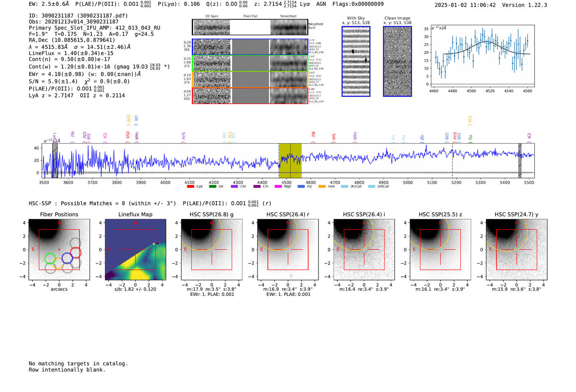Open the Lineflux Map panel

click(135, 249)
